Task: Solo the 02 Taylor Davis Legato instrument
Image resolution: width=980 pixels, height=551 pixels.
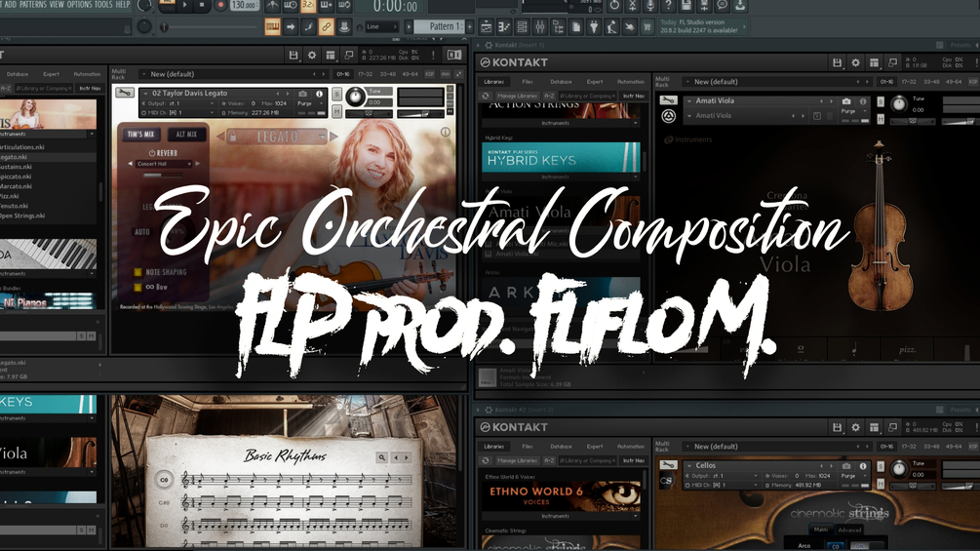Action: pos(336,95)
